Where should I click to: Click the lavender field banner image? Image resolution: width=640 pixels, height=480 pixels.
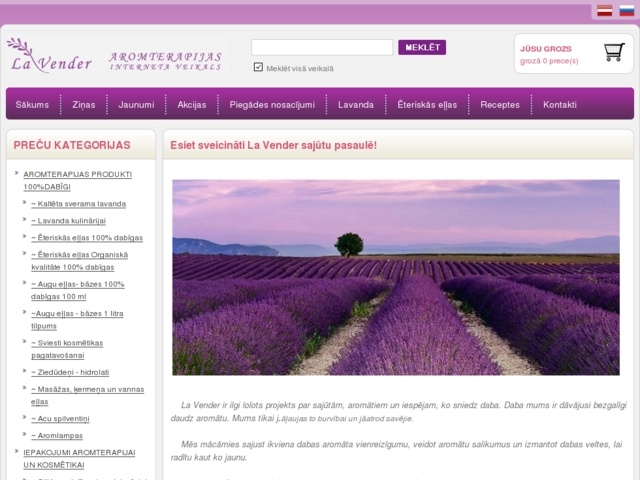tap(396, 278)
